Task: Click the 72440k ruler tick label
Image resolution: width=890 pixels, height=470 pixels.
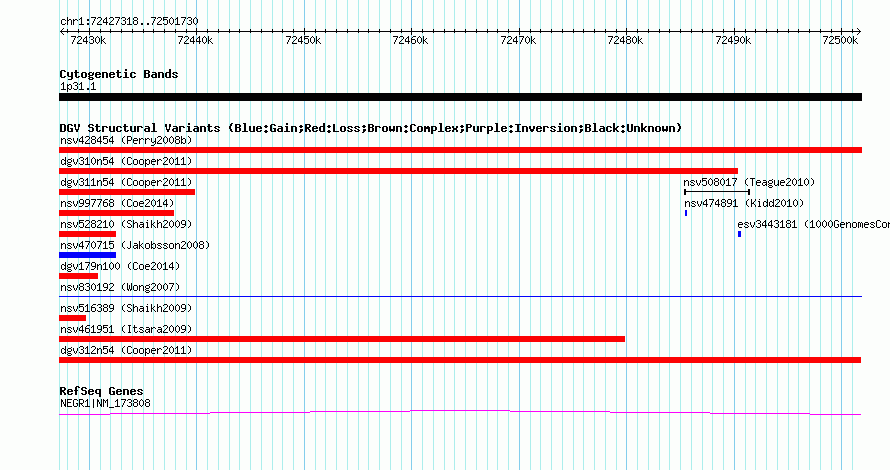Action: 195,40
